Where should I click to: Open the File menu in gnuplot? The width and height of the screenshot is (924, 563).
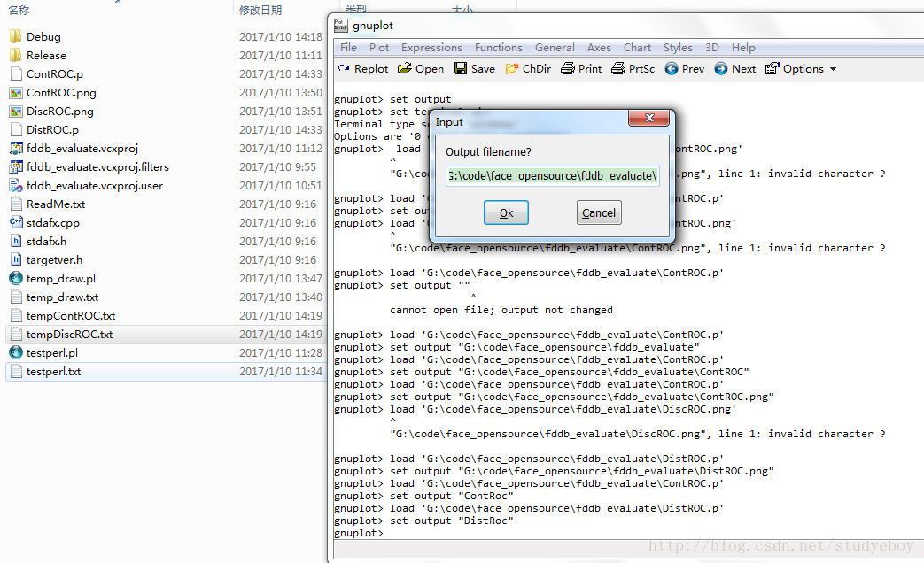coord(348,48)
